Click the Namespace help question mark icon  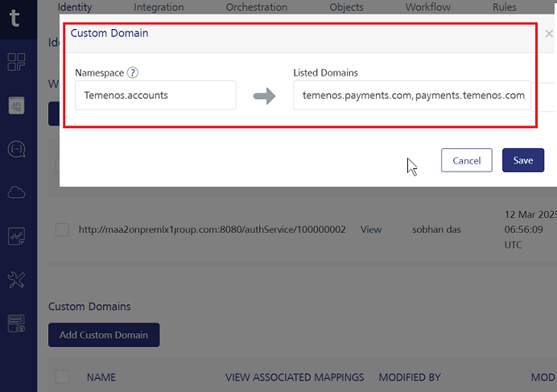click(x=133, y=72)
